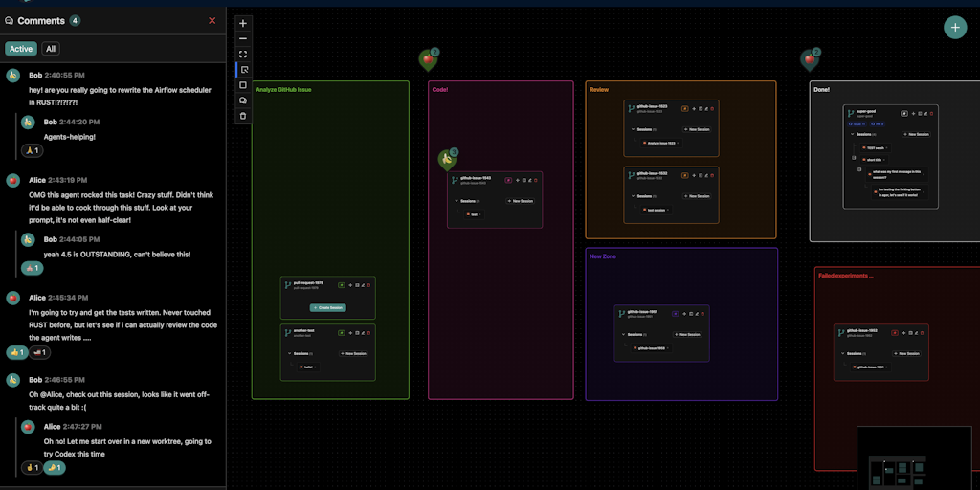Image resolution: width=980 pixels, height=490 pixels.
Task: Edit the super-good worktree card
Action: pyautogui.click(x=924, y=113)
